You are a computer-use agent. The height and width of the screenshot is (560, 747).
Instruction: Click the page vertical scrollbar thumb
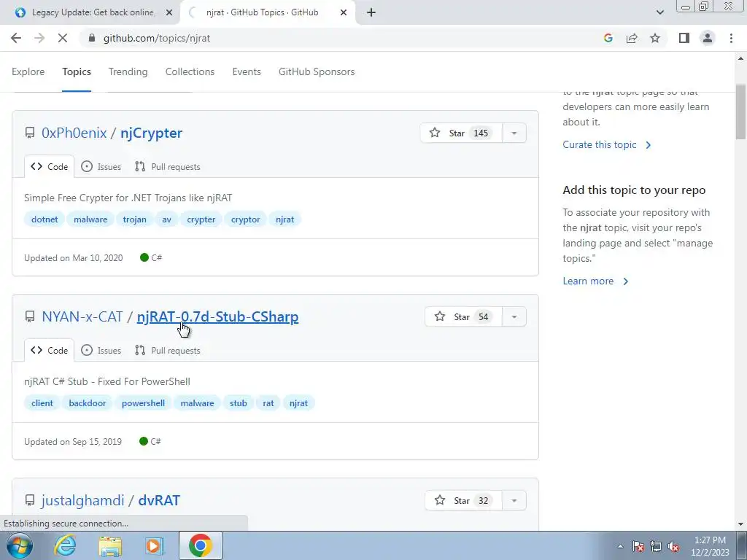coord(741,112)
